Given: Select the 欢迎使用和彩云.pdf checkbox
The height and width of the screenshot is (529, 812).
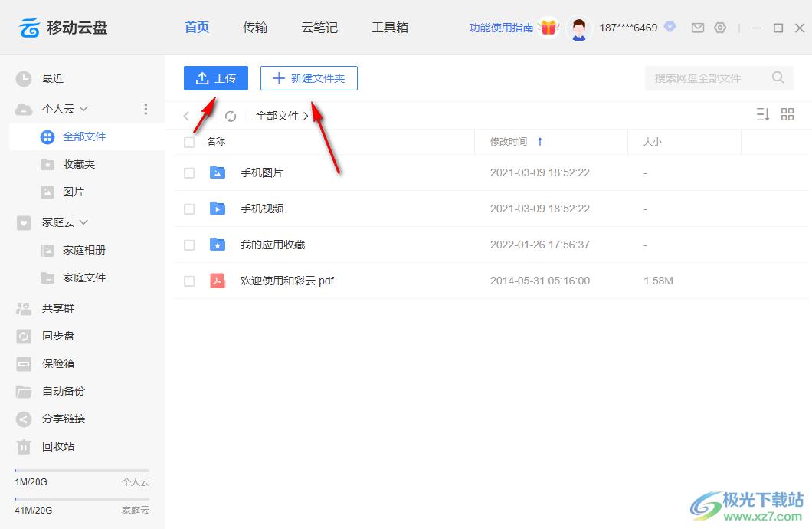Looking at the screenshot, I should click(189, 281).
